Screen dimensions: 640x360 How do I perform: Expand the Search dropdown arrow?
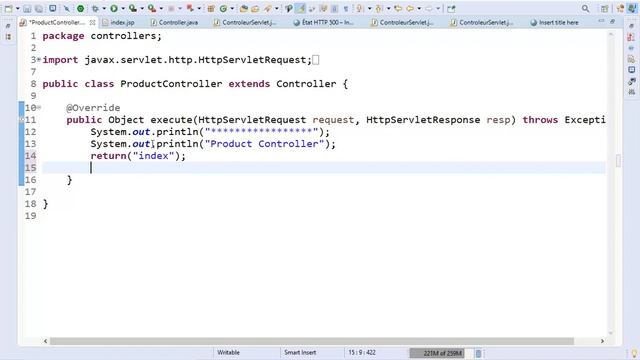coord(277,9)
